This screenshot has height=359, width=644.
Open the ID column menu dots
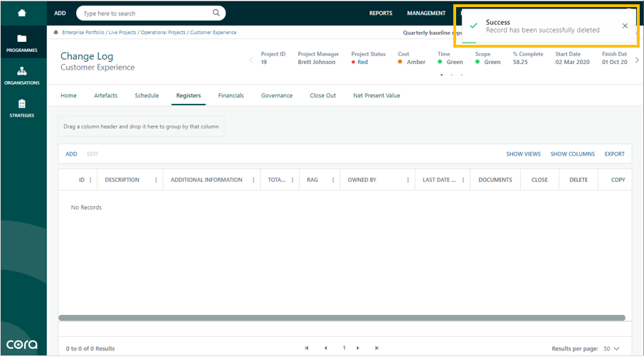pos(90,180)
